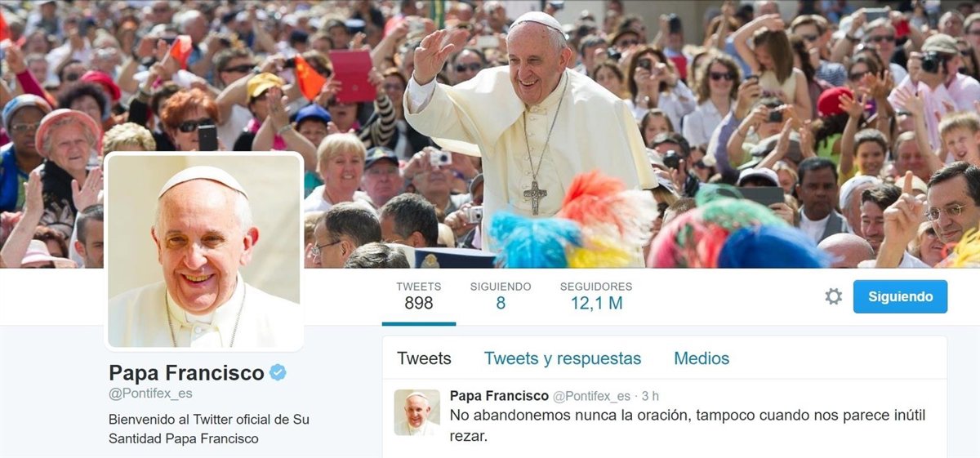
Task: Open the Papa Francisco name in tweet header
Action: coord(499,396)
